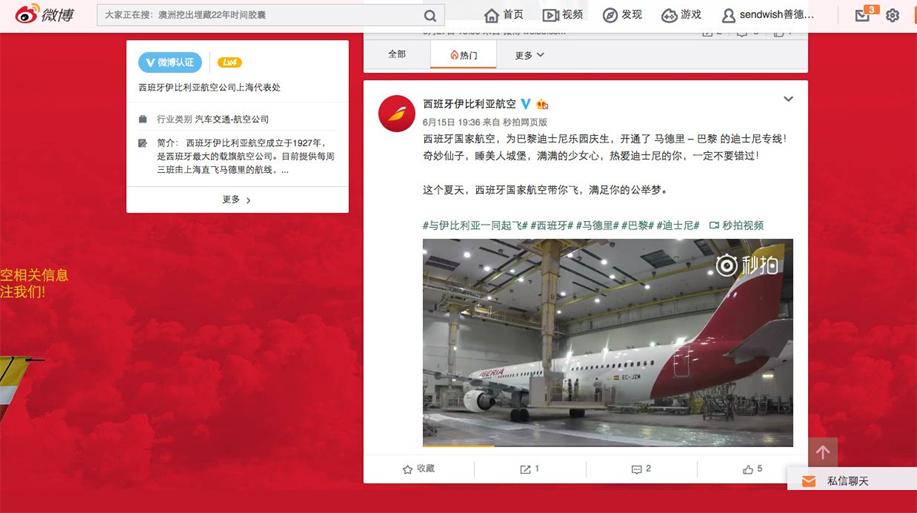Viewport: 917px width, 513px height.
Task: Open the 视频 video section
Action: coord(562,15)
